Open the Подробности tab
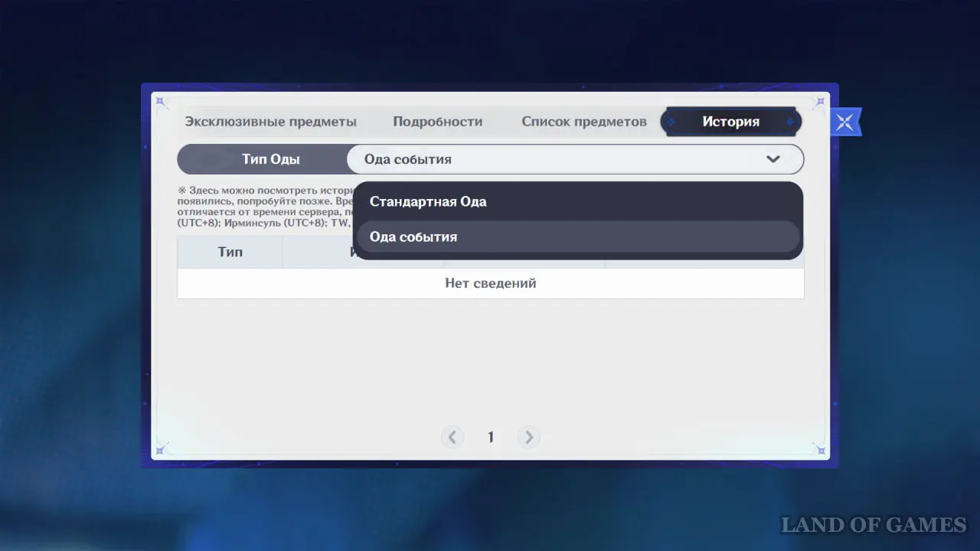Image resolution: width=980 pixels, height=551 pixels. coord(437,122)
